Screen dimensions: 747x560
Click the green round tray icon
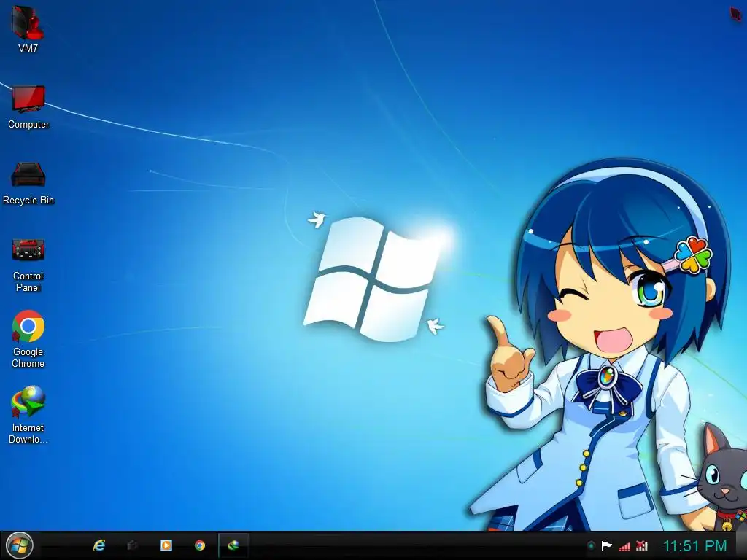point(591,546)
